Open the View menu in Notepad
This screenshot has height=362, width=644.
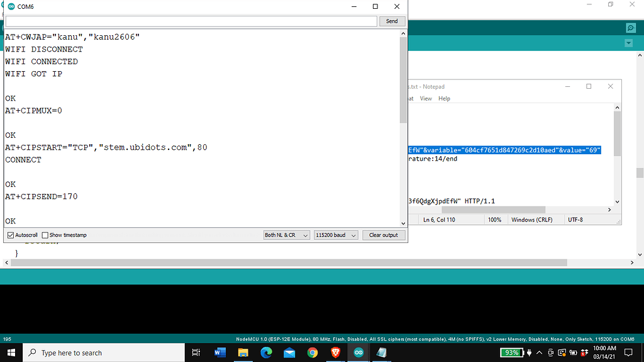tap(426, 98)
